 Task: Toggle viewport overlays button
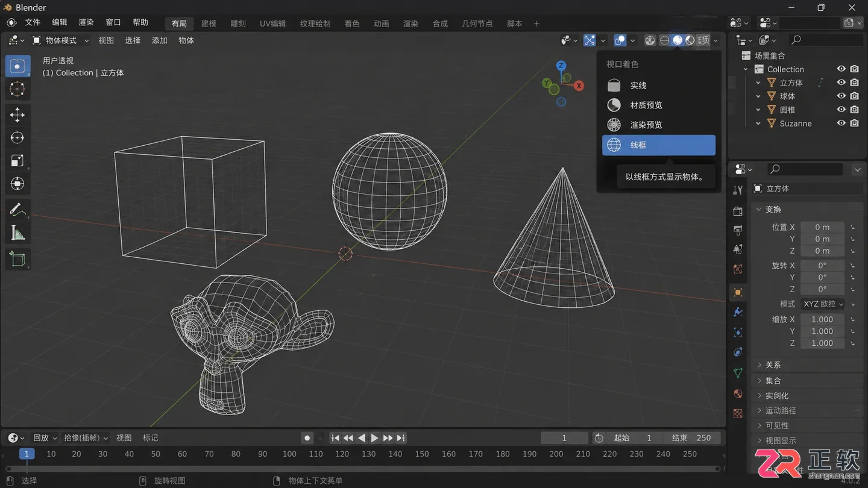(620, 40)
